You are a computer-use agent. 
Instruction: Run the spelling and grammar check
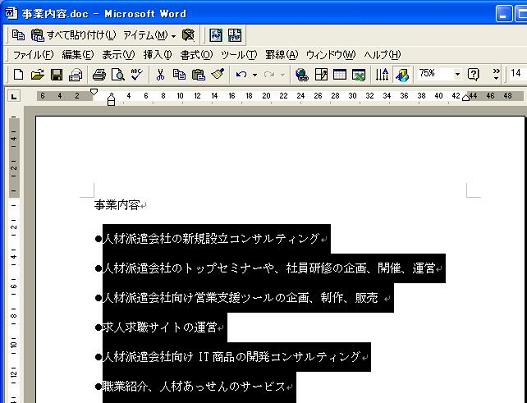137,74
